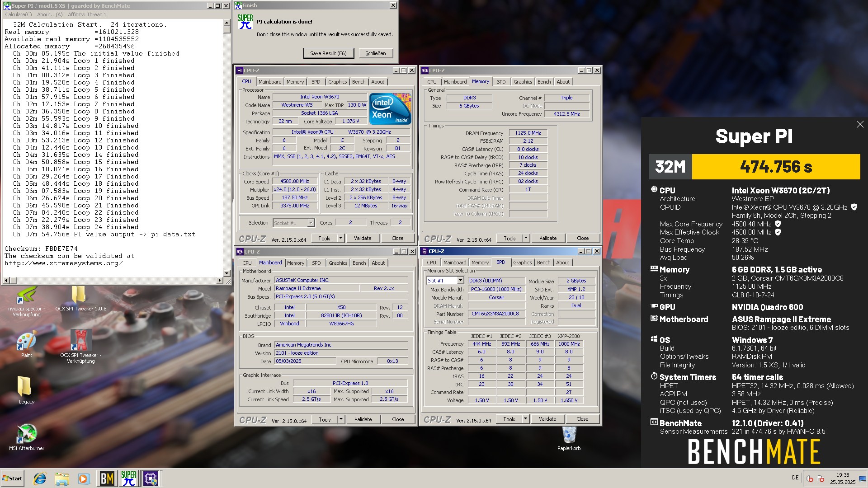
Task: Open Windows Explorer from taskbar
Action: [62, 478]
